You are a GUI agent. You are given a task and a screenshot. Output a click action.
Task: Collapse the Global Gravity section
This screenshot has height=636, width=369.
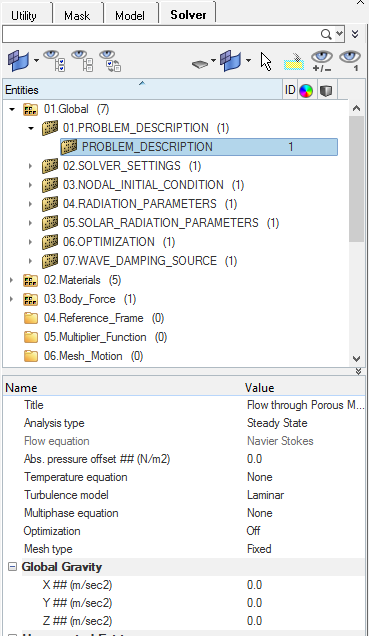click(13, 567)
